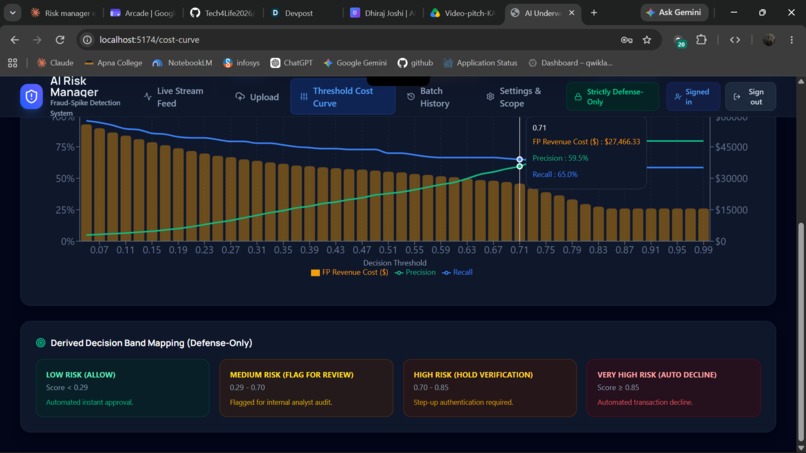Click the 0.99 threshold axis label

703,250
